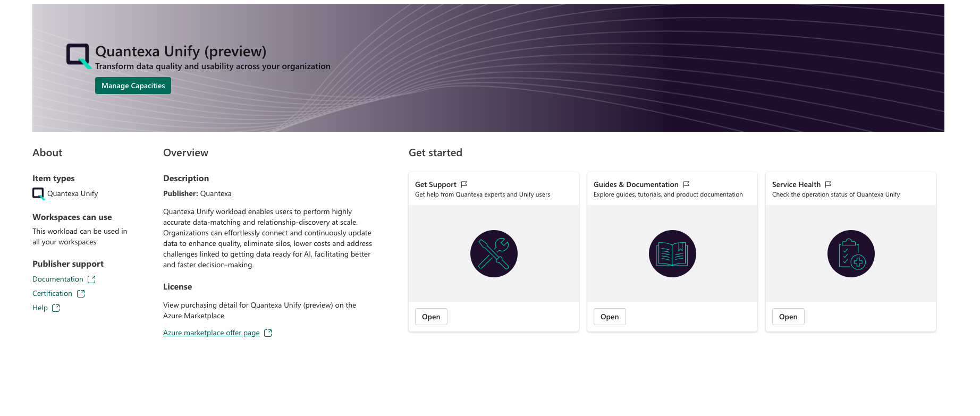Click flag icon next to Get Support
Viewport: 980px width, 416px height.
click(x=464, y=184)
